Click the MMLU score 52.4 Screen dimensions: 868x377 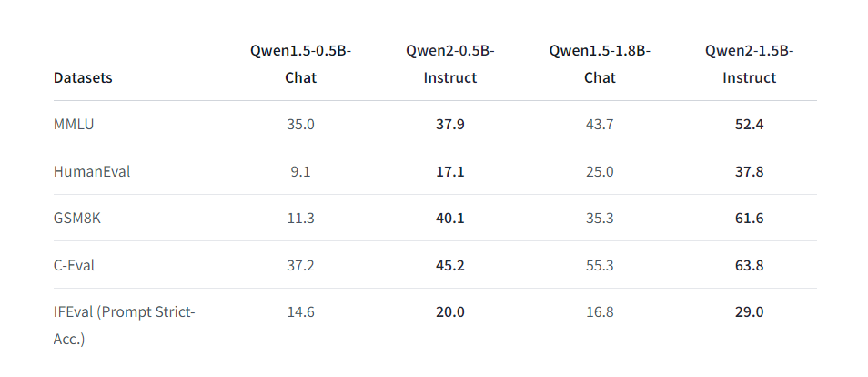749,124
